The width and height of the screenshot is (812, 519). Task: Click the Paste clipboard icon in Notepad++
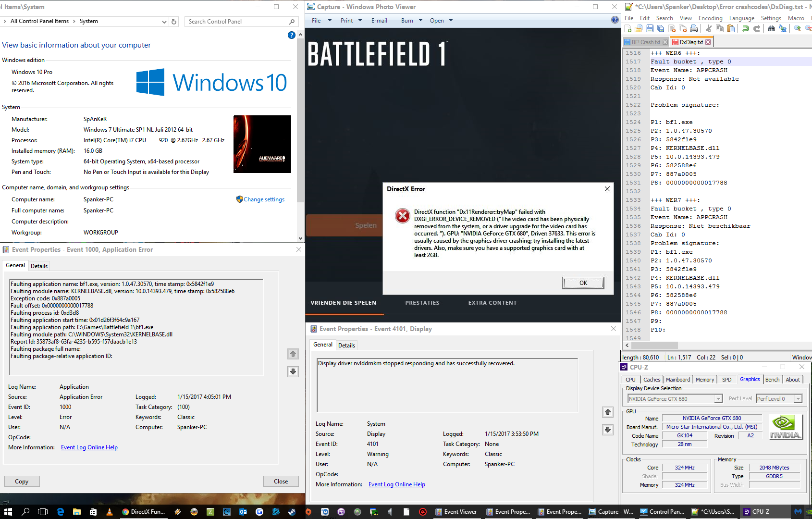(x=731, y=29)
